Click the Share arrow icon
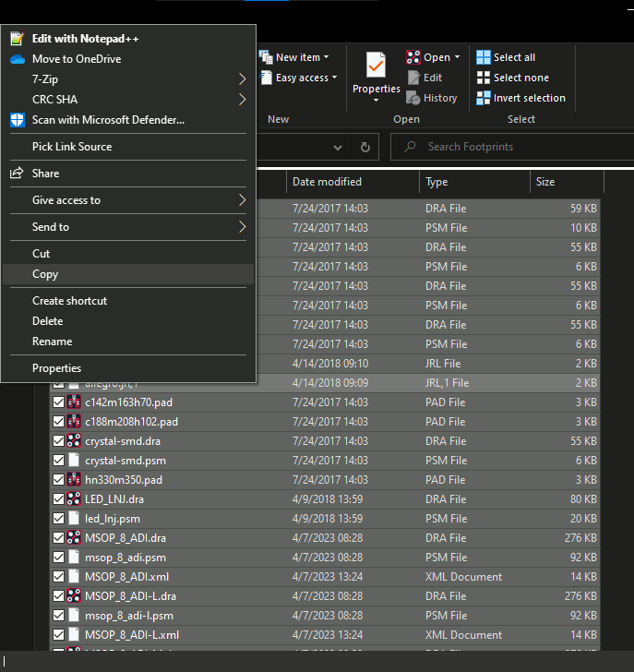Screen dimensions: 634x672 pyautogui.click(x=17, y=174)
